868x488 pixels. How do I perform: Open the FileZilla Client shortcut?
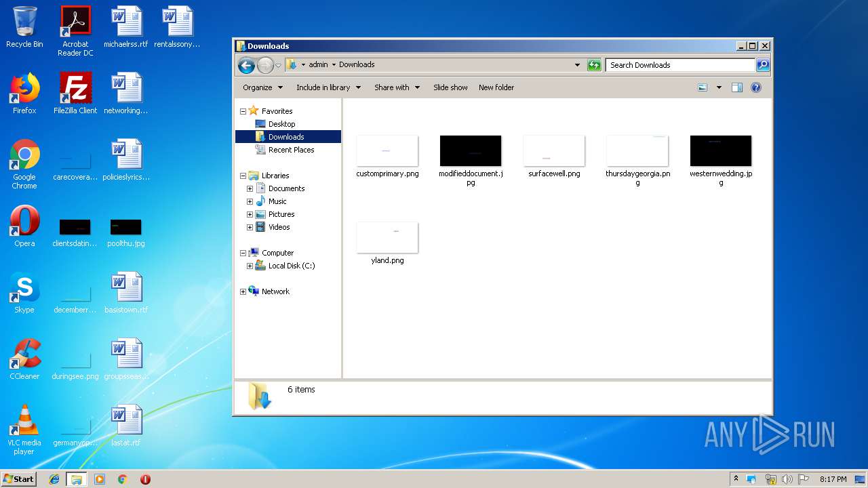(x=75, y=94)
